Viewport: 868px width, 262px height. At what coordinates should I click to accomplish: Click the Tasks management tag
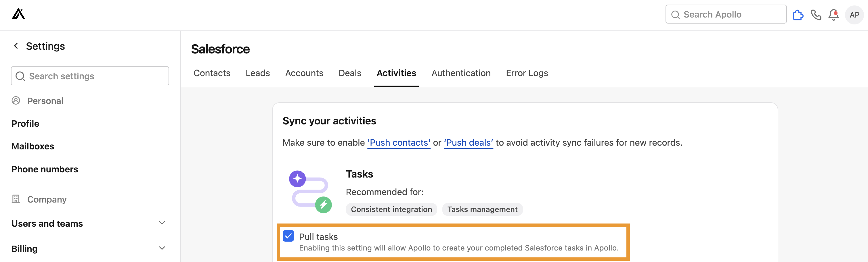click(x=482, y=209)
